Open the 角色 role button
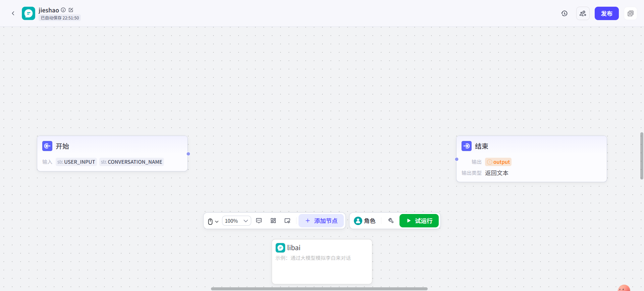644x291 pixels. [x=365, y=221]
